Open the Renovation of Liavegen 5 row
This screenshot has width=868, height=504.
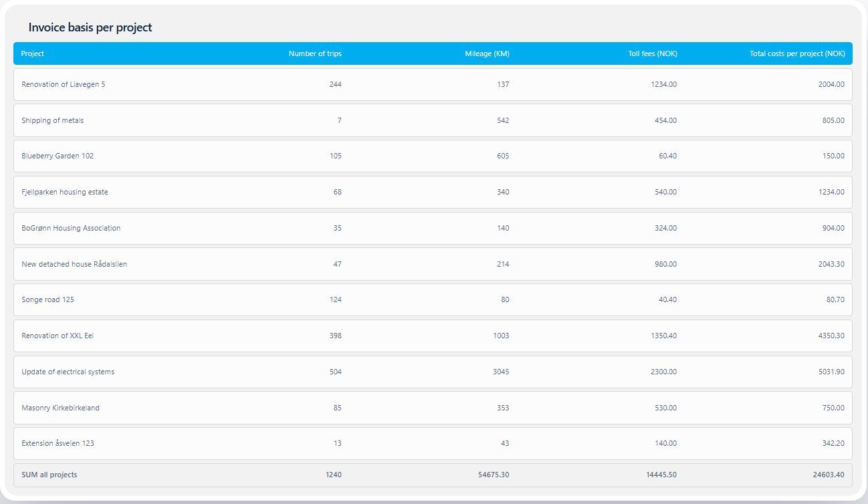click(64, 84)
